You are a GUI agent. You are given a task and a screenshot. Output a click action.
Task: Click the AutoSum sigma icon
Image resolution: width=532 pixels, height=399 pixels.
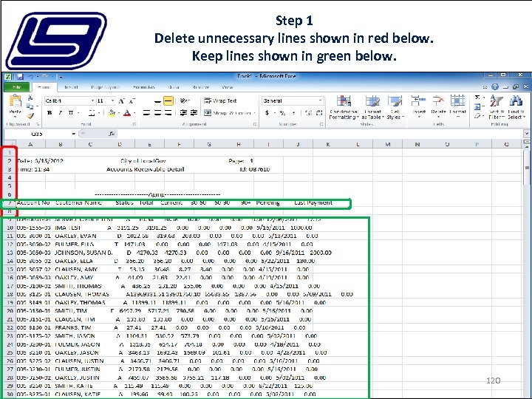click(477, 98)
